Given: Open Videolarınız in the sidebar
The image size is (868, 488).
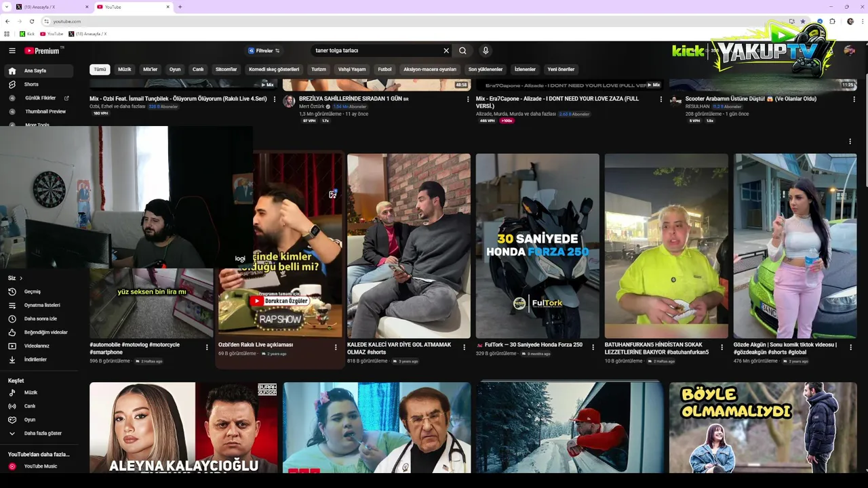Looking at the screenshot, I should point(39,346).
